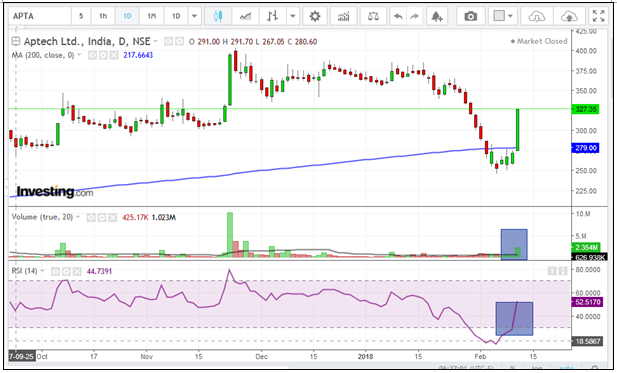
Task: Expand the Aptech Ltd. legend dropdown arrow
Action: click(155, 41)
